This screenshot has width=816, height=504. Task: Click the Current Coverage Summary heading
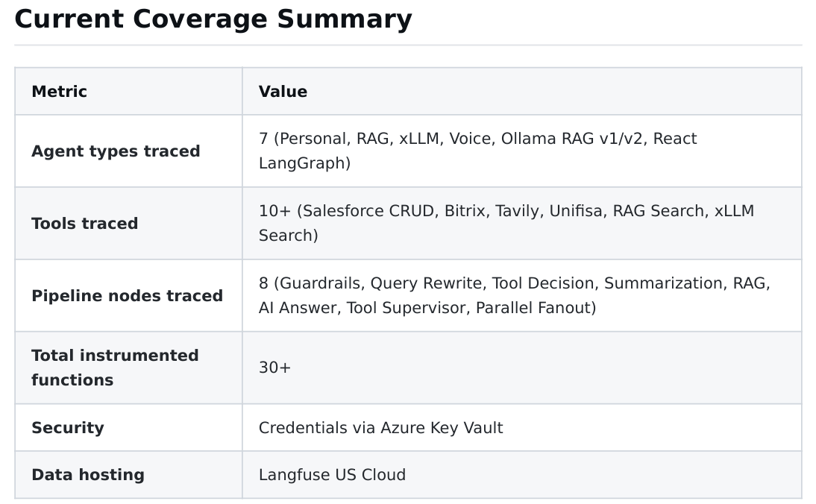coord(213,19)
